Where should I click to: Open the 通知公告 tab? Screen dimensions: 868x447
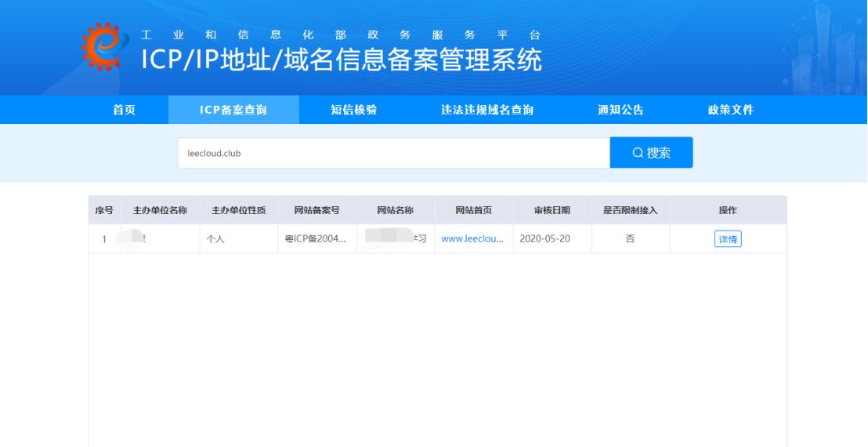point(620,110)
